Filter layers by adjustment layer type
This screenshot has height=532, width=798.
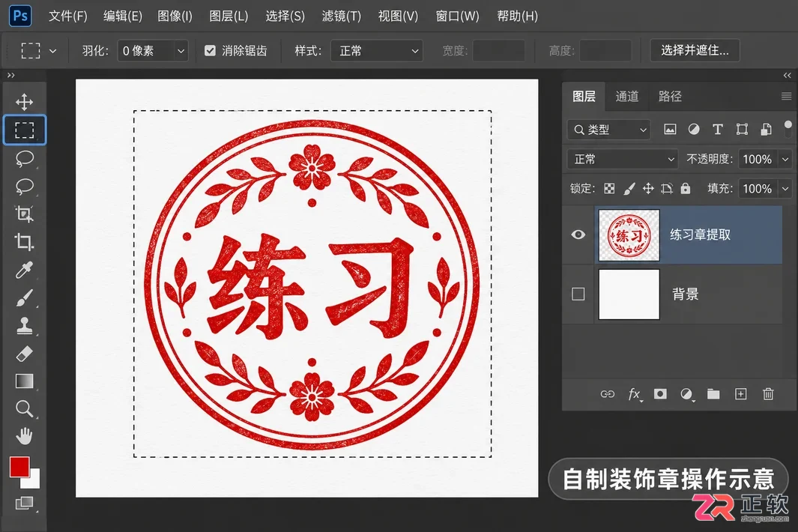pos(694,130)
